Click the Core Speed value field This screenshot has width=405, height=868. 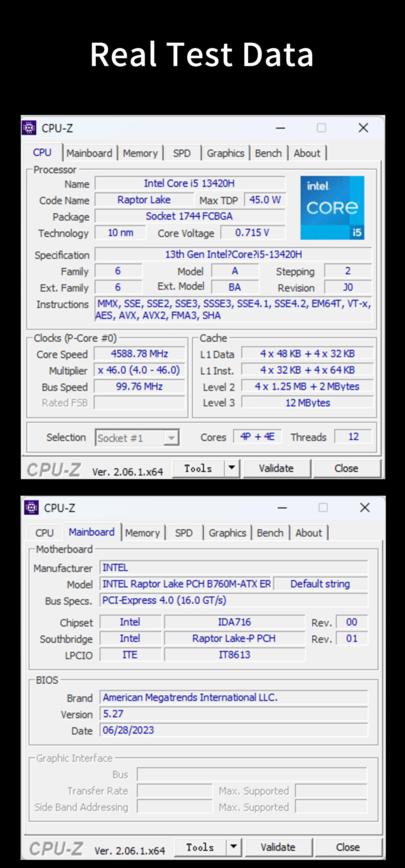[139, 354]
